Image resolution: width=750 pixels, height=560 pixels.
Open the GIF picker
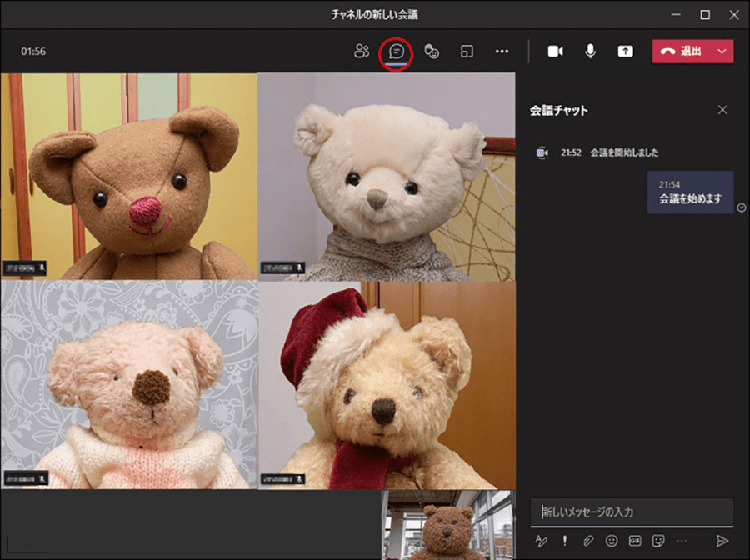click(x=635, y=541)
